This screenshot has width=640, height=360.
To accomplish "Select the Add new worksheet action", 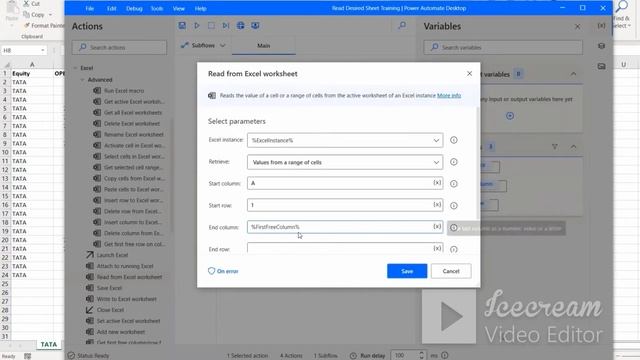I will click(116, 332).
